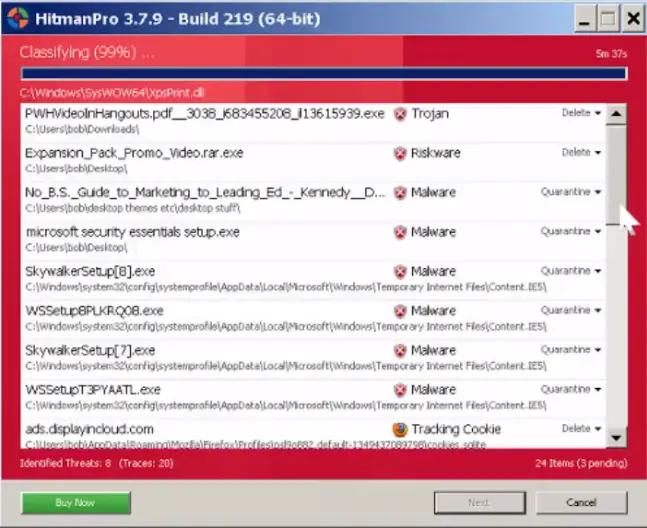Open Quarantine dropdown for microsoft security essentials setup.exe
Image resolution: width=647 pixels, height=528 pixels.
571,231
